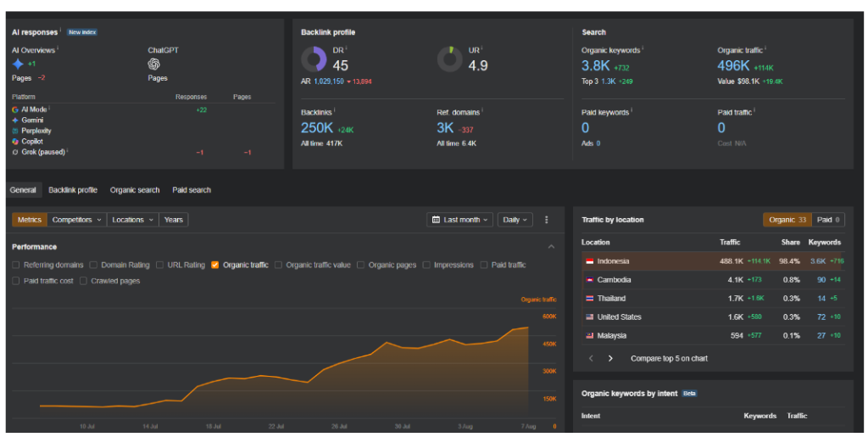The image size is (868, 437).
Task: Enable the Paid traffic cost checkbox
Action: 15,281
